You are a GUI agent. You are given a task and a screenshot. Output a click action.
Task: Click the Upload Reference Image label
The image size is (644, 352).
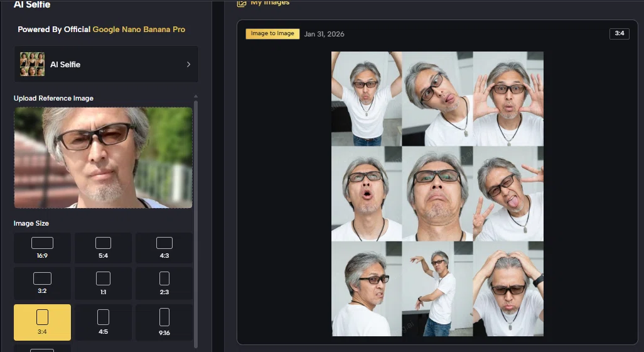pos(53,98)
